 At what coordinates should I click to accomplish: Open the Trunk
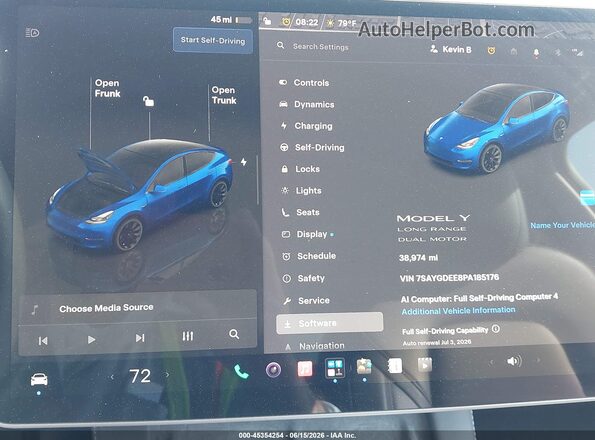pyautogui.click(x=224, y=95)
